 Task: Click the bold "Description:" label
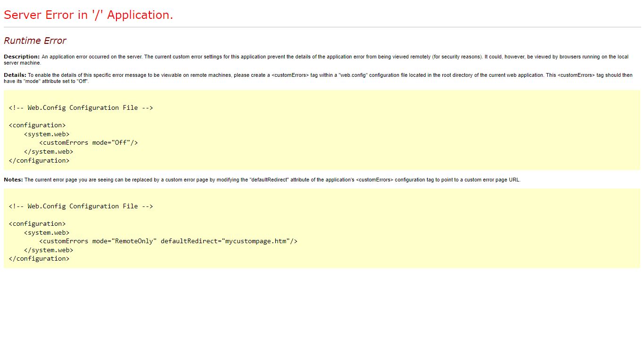pos(22,57)
